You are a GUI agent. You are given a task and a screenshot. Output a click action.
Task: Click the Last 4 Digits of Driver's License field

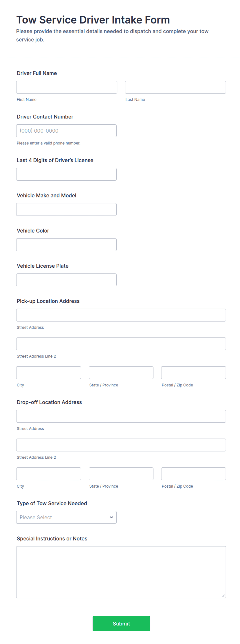[x=66, y=174]
